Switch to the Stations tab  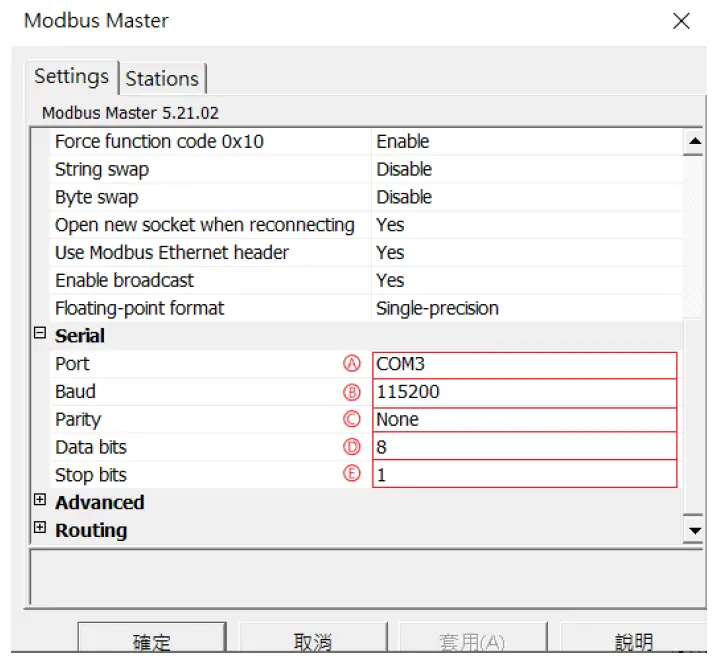(x=162, y=79)
